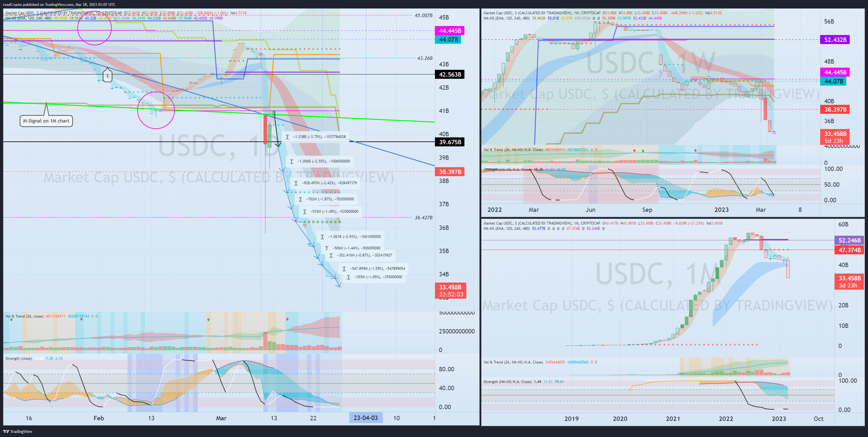Click the '2019' label on monthly time axis

pos(571,418)
